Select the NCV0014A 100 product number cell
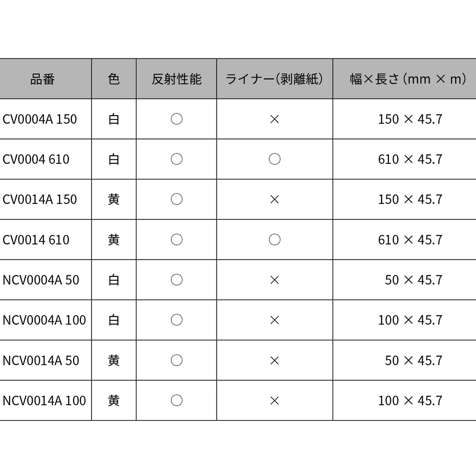Image resolution: width=476 pixels, height=476 pixels. pyautogui.click(x=44, y=401)
